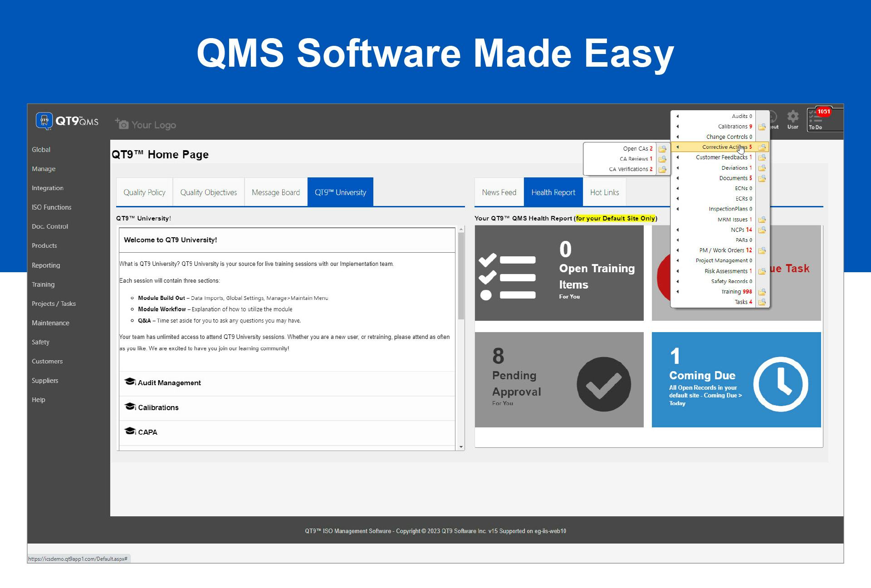Viewport: 871px width, 588px height.
Task: Click the scroll up arrow in University panel
Action: [461, 229]
